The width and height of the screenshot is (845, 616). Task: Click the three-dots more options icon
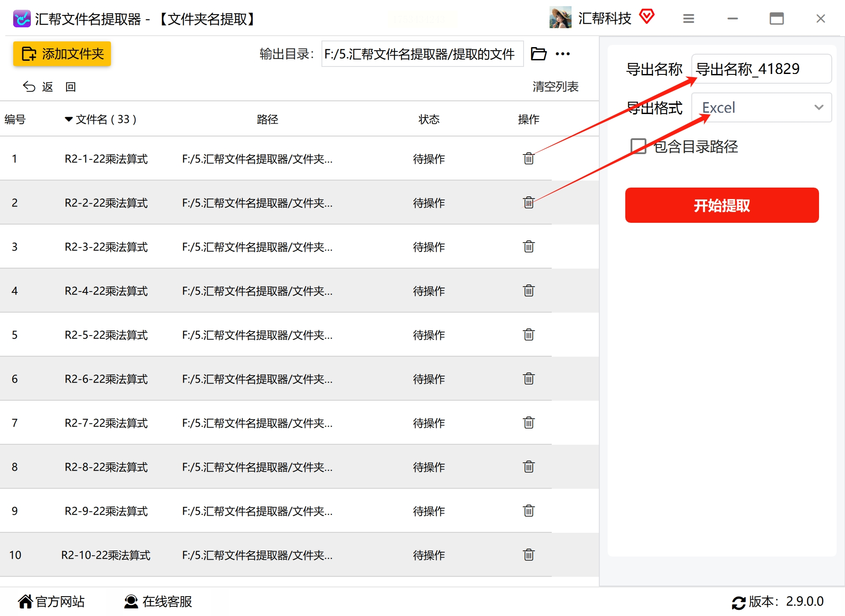pyautogui.click(x=563, y=54)
